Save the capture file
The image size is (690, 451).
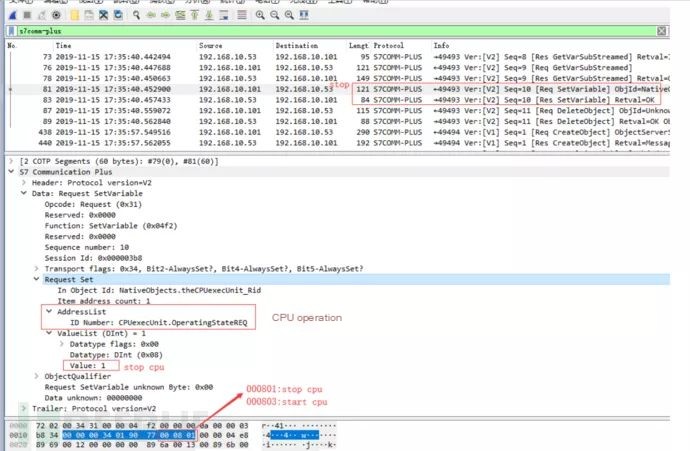[x=89, y=15]
